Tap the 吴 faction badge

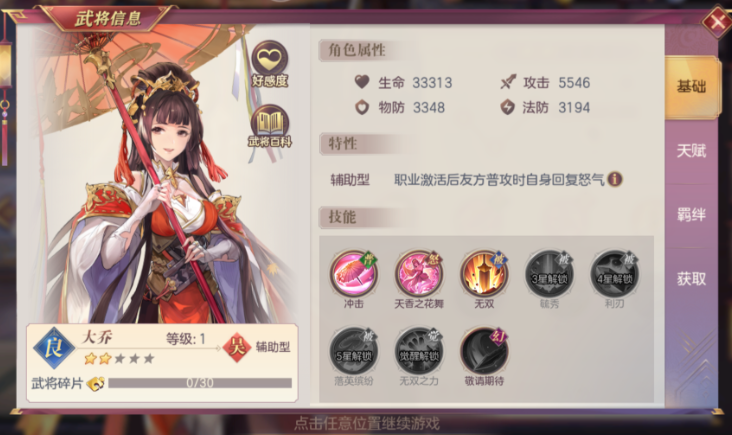click(x=237, y=347)
